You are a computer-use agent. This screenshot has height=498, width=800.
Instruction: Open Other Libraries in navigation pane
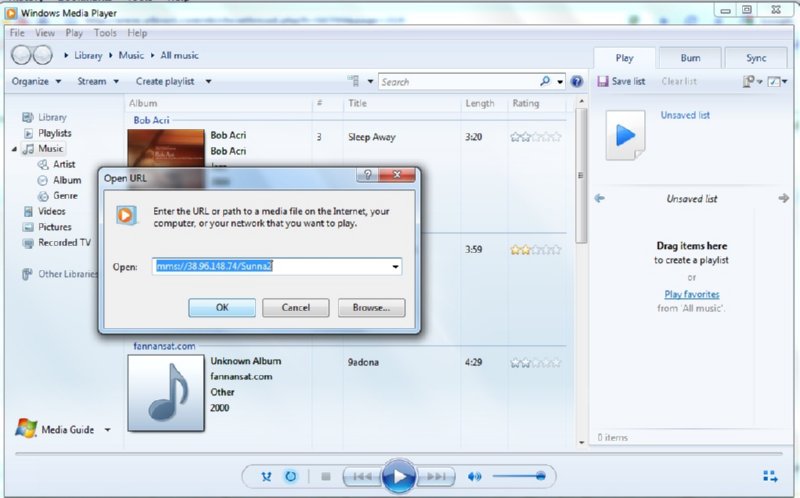(67, 274)
